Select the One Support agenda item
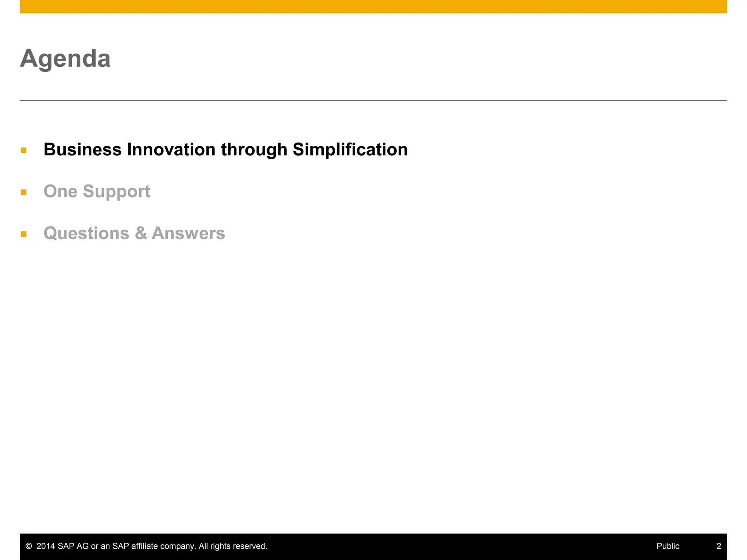The width and height of the screenshot is (747, 560). [x=97, y=191]
